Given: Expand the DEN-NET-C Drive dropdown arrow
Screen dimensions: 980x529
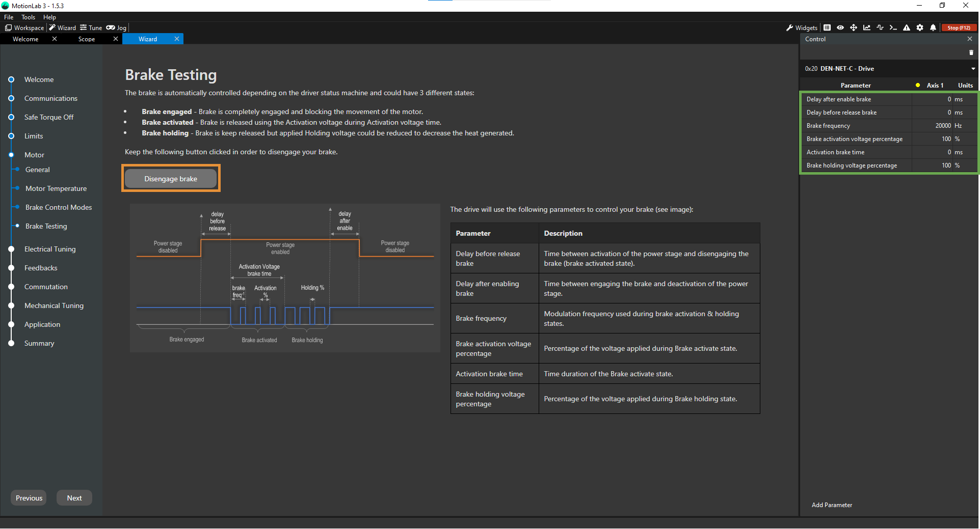Looking at the screenshot, I should (x=973, y=69).
